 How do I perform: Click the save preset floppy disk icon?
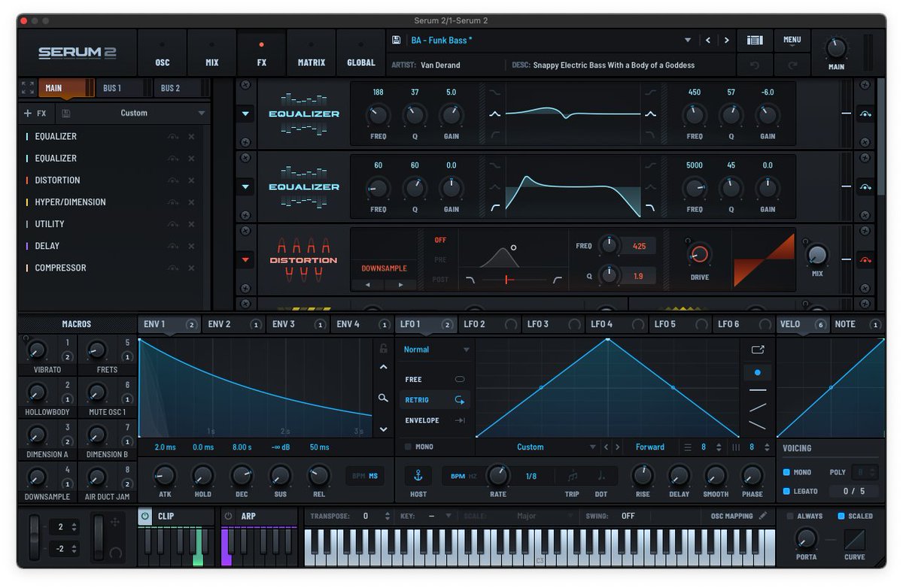pos(397,40)
